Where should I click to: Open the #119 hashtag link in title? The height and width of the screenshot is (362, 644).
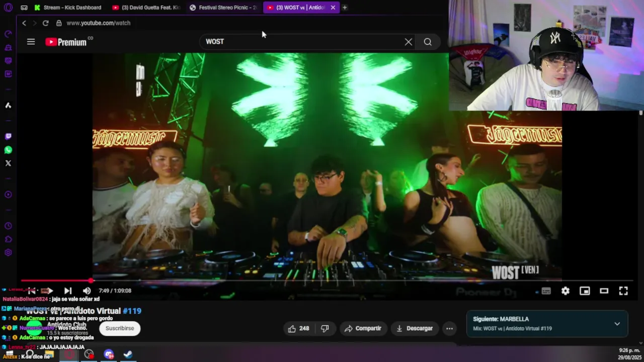coord(132,311)
